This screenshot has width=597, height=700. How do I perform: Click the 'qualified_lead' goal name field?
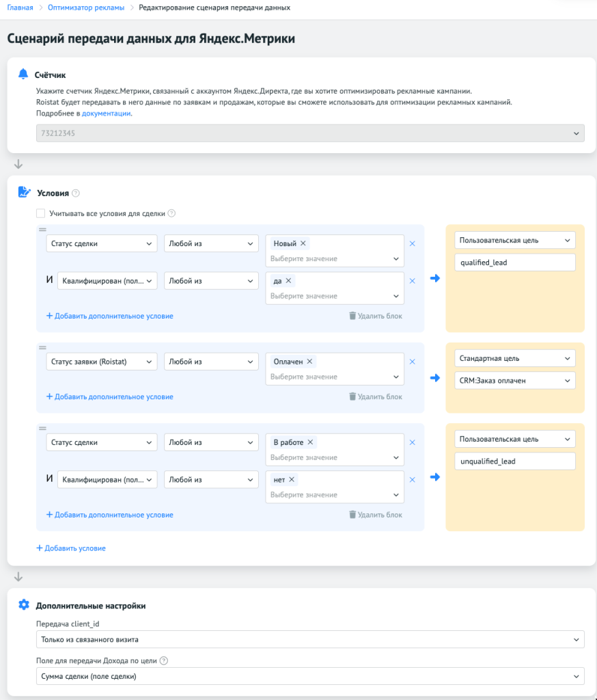pyautogui.click(x=515, y=262)
